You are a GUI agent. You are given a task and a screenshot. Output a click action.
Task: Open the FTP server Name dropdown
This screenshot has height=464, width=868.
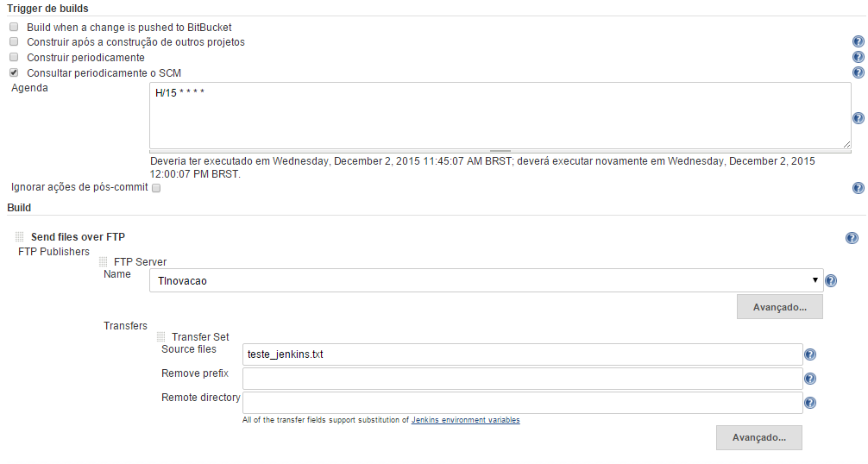[486, 280]
